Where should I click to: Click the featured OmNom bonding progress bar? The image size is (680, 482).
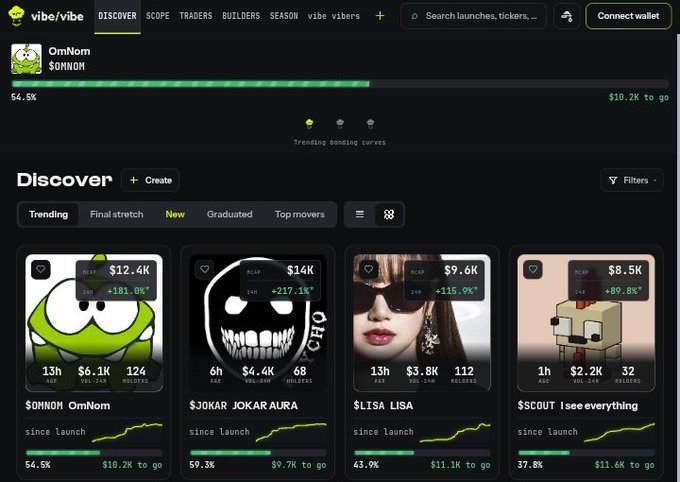[340, 84]
